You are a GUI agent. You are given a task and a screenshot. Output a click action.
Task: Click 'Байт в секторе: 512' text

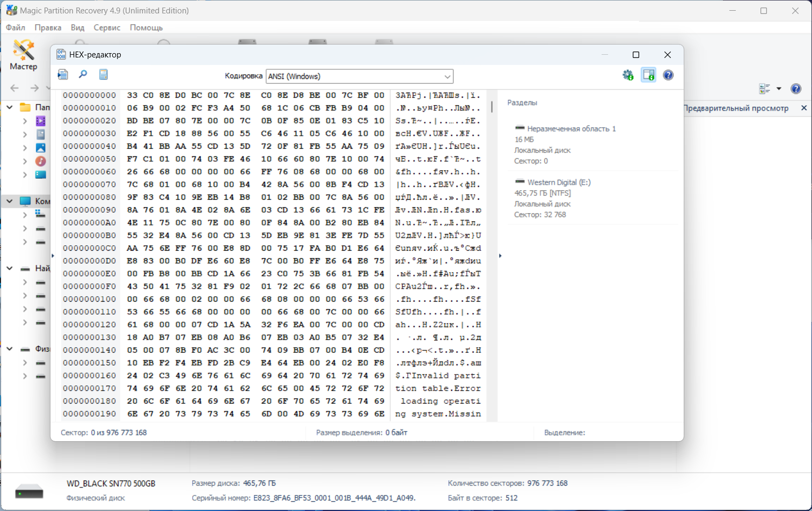point(482,498)
